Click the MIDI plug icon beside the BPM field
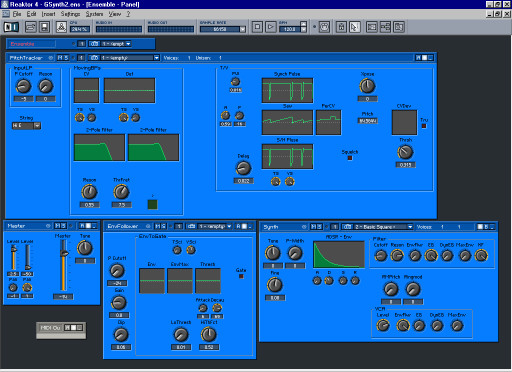Screen dimensions: 512x372 click(324, 27)
